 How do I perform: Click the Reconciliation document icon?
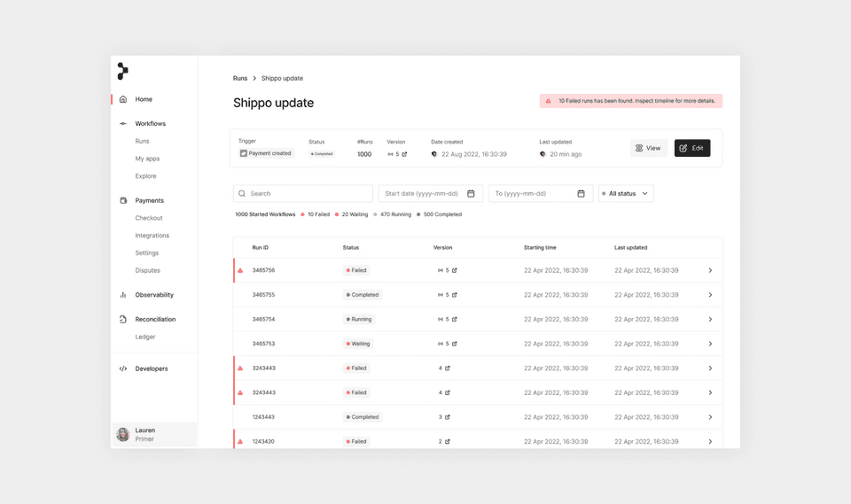click(123, 320)
